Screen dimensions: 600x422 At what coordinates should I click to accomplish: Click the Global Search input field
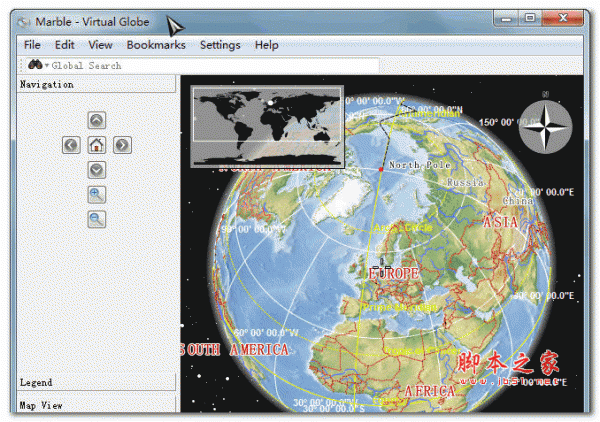(215, 66)
